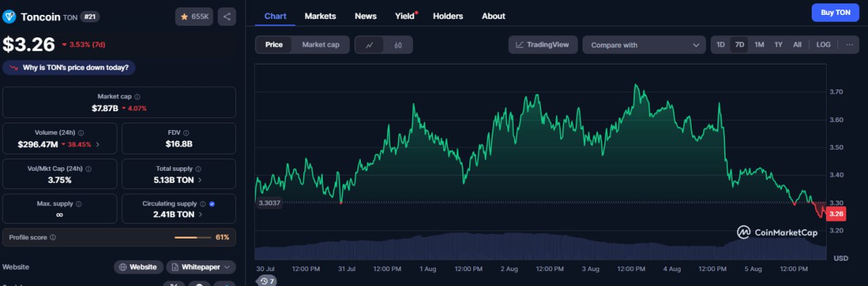This screenshot has width=868, height=286.
Task: Expand the Whitepaper dropdown arrow
Action: pos(226,267)
